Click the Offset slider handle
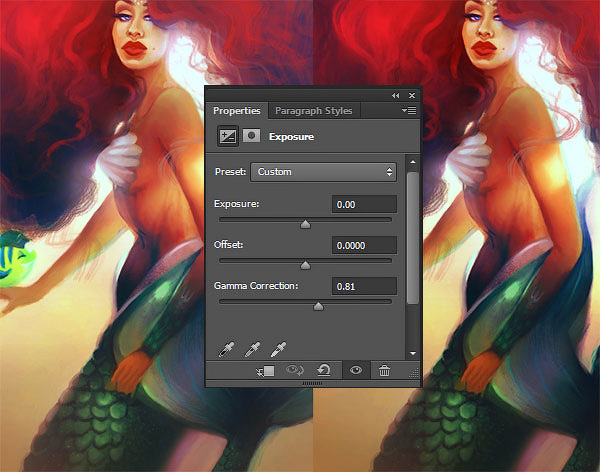The image size is (600, 472). tap(305, 265)
